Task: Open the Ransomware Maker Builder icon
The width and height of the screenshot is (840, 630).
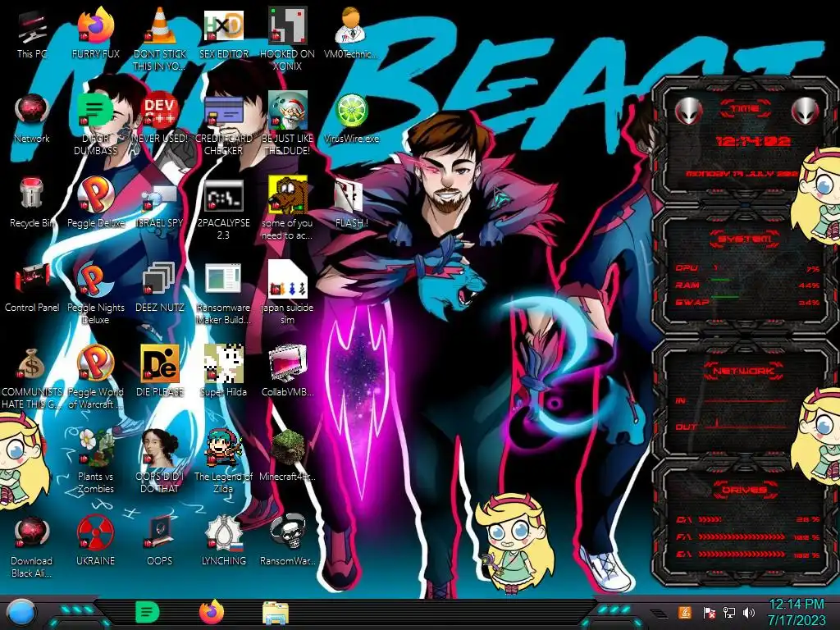Action: 223,279
